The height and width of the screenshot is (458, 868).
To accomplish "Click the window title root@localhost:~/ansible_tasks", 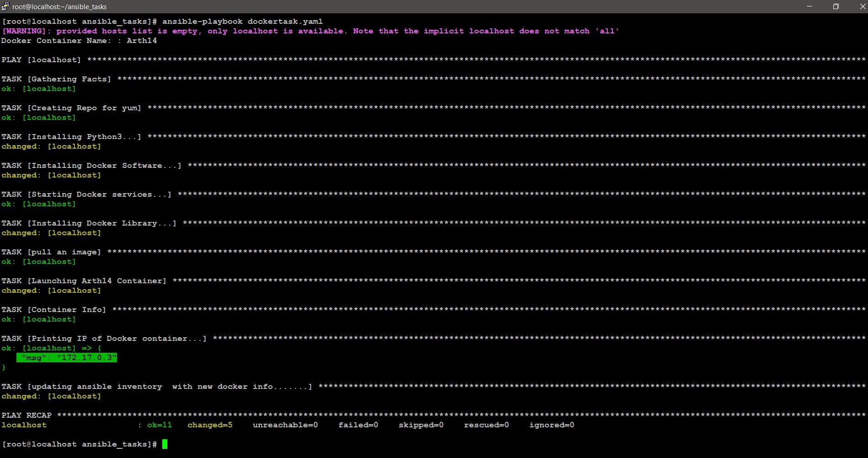I will [x=59, y=7].
